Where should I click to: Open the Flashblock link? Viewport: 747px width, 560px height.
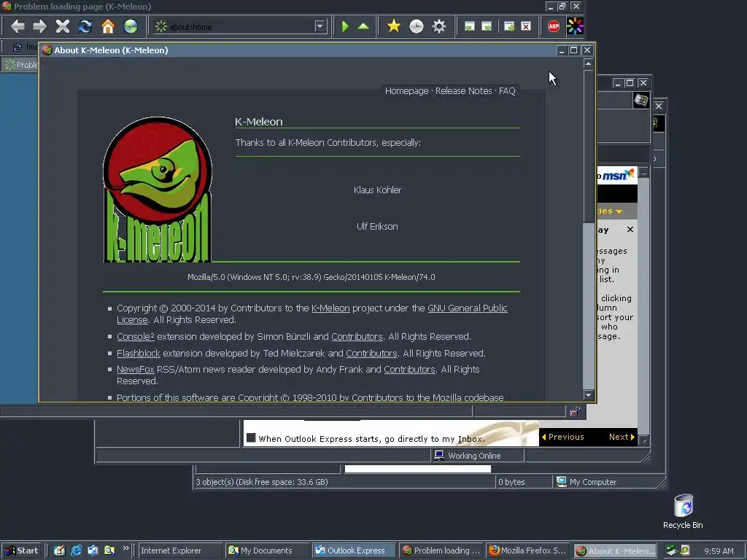(138, 354)
